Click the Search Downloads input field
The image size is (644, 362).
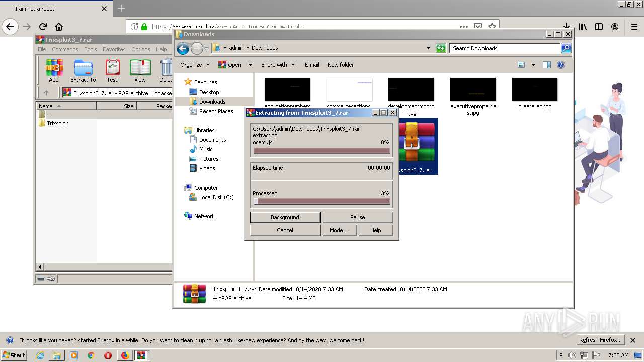pyautogui.click(x=505, y=48)
